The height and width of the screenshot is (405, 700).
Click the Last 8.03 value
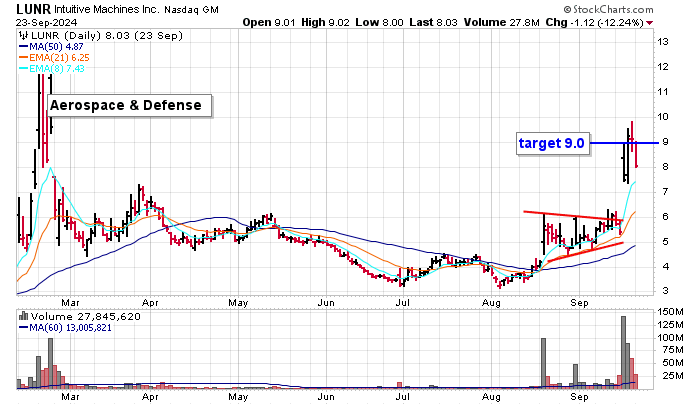click(433, 22)
